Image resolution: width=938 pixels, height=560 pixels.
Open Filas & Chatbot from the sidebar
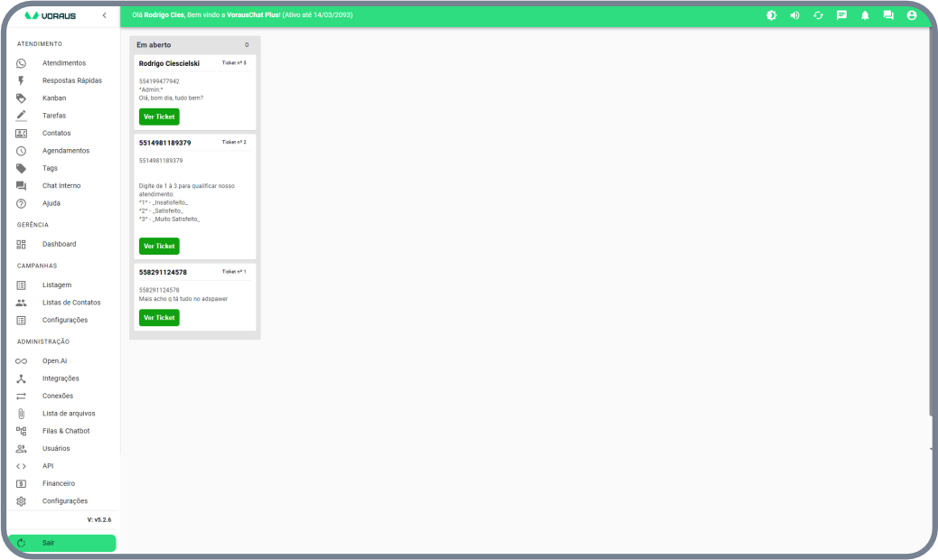(x=65, y=431)
